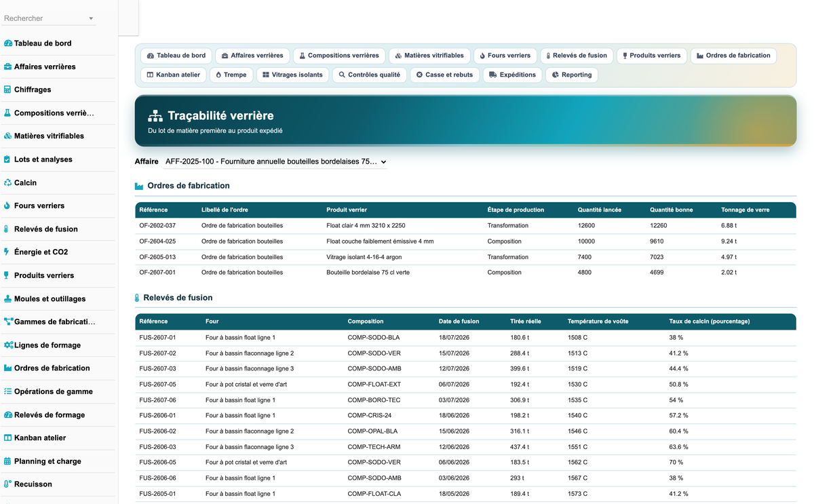Open the Matières vitrifiables top tab
The width and height of the screenshot is (814, 504).
(x=430, y=56)
